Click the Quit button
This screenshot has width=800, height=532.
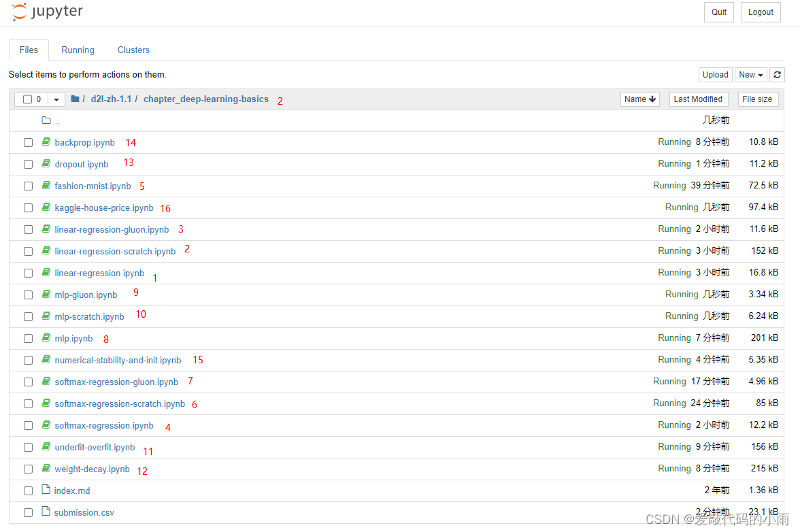point(719,12)
